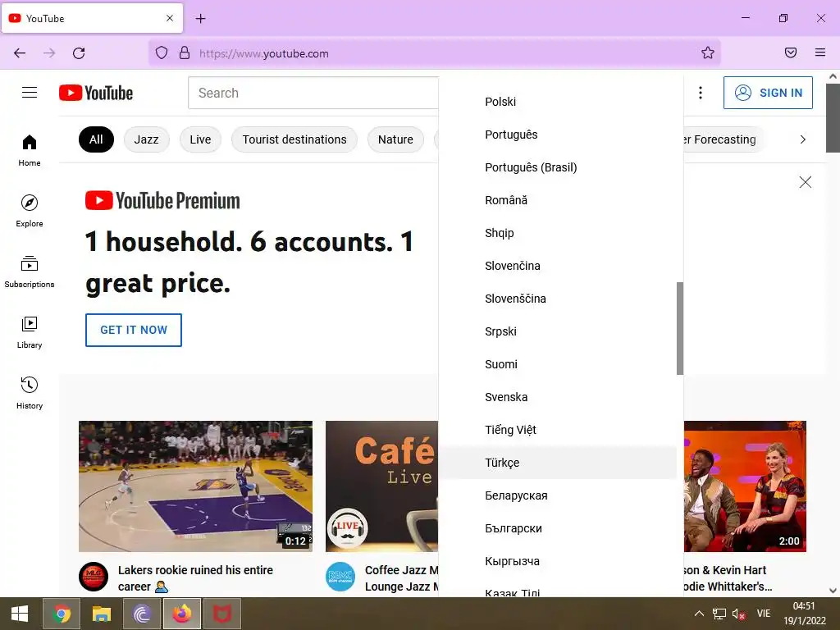The width and height of the screenshot is (840, 630).
Task: Choose Português language
Action: click(558, 135)
